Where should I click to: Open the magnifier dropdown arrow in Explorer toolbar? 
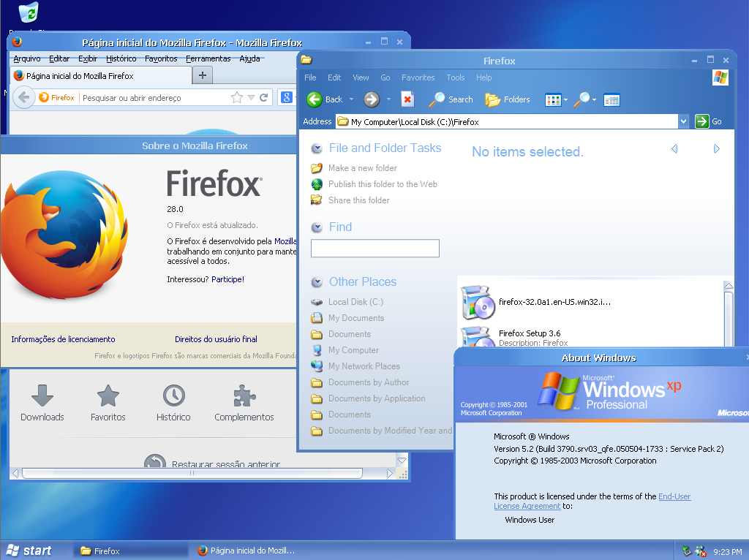pyautogui.click(x=594, y=99)
